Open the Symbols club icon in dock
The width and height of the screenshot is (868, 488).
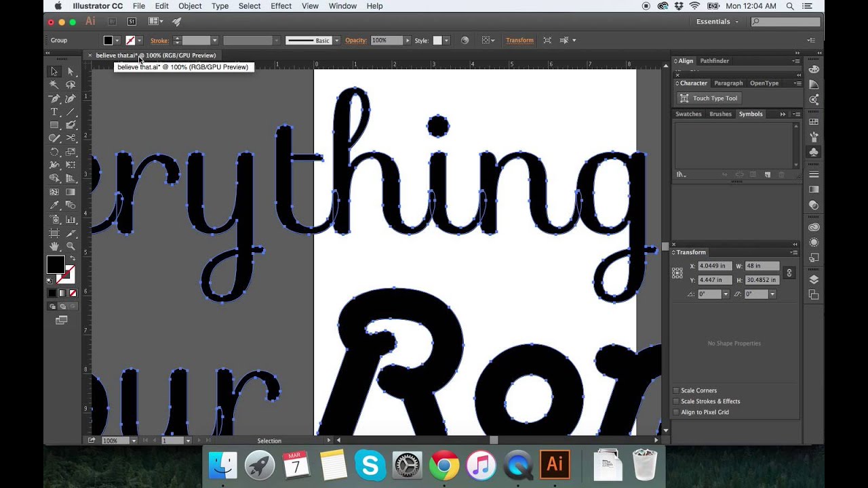coord(814,152)
